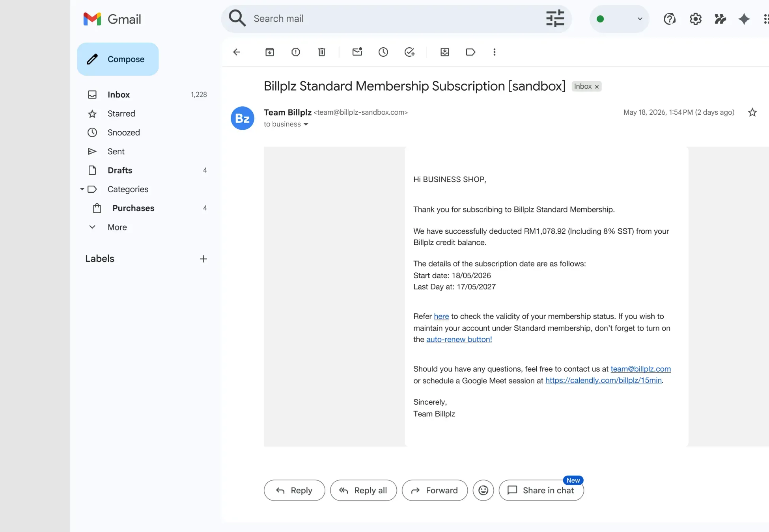
Task: Click the Reply button
Action: pos(295,490)
